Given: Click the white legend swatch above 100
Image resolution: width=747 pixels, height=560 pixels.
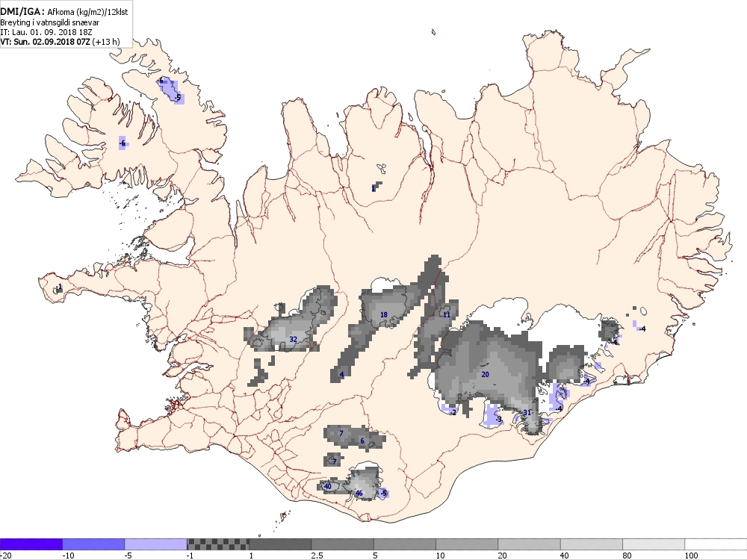Looking at the screenshot, I should 716,544.
